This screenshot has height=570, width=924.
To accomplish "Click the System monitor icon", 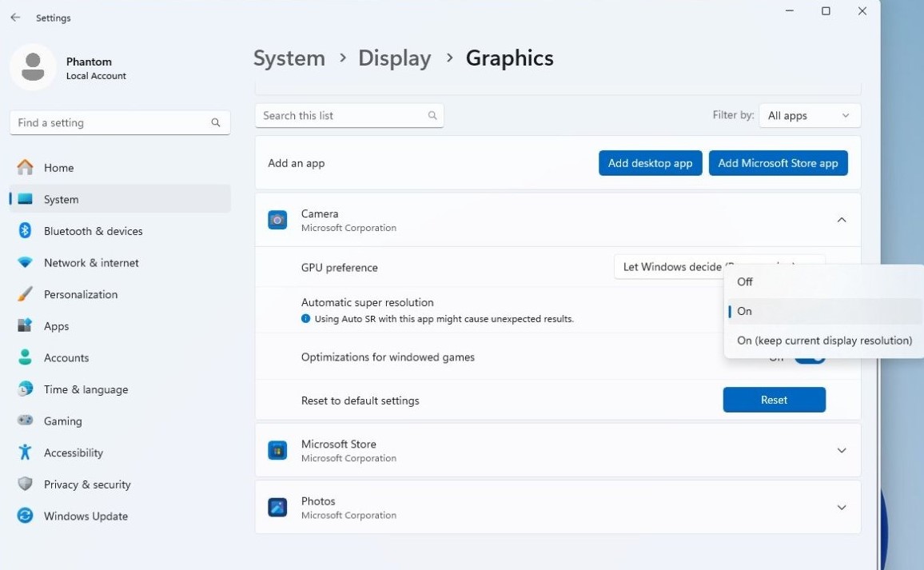I will [x=25, y=199].
